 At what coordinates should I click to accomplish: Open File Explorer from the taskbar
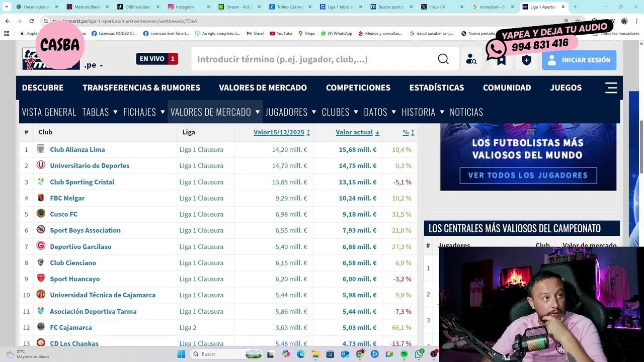(x=315, y=354)
